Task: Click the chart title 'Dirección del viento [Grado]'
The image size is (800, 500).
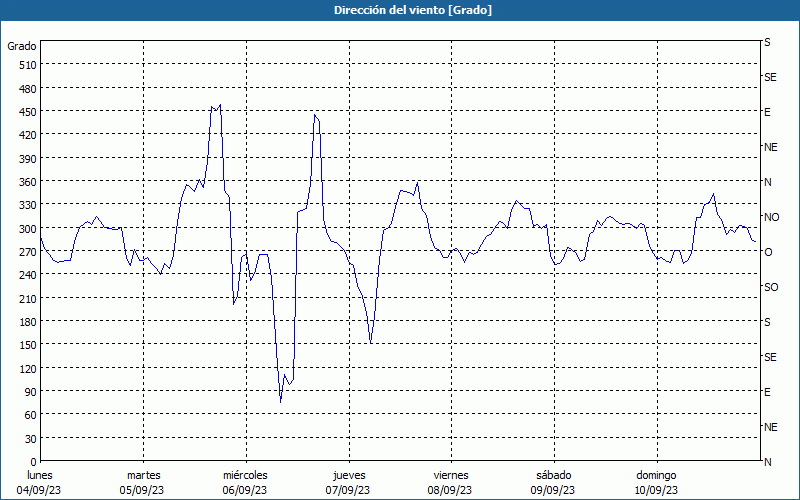Action: pos(413,10)
